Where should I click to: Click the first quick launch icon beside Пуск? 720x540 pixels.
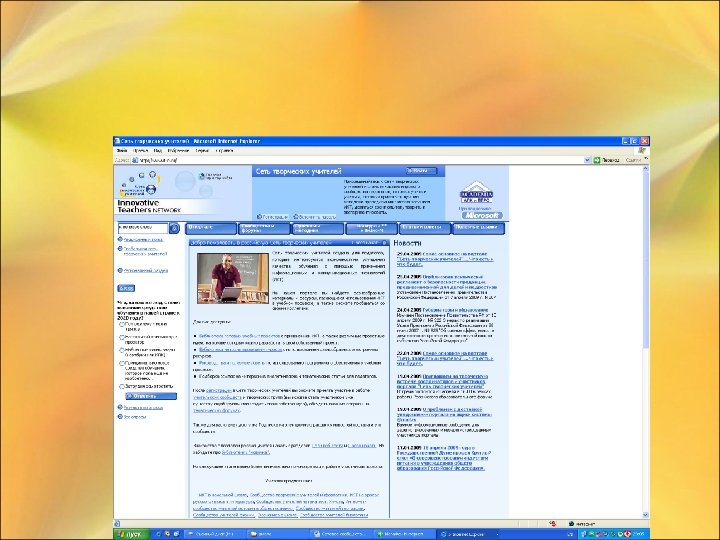pyautogui.click(x=159, y=534)
